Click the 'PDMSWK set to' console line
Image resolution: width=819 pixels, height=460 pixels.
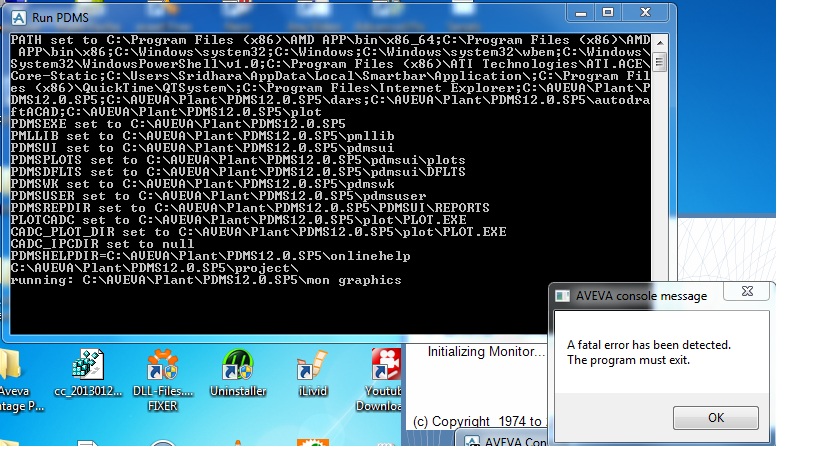pyautogui.click(x=202, y=184)
